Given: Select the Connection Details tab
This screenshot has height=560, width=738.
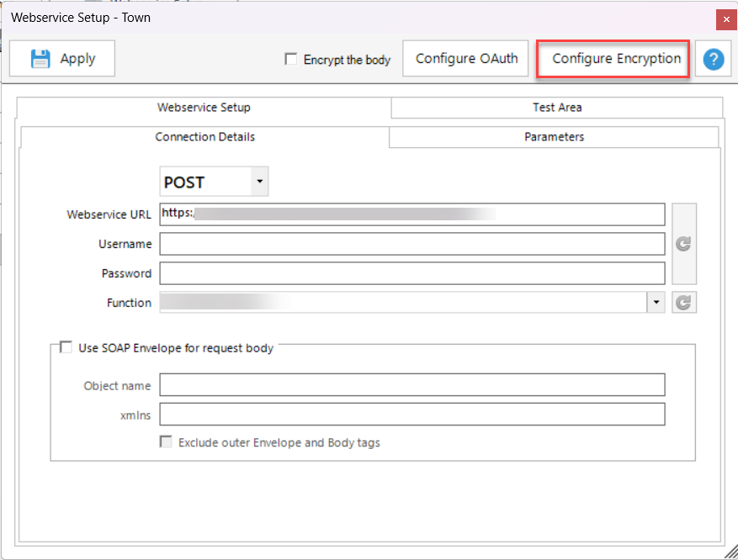Looking at the screenshot, I should pyautogui.click(x=204, y=137).
